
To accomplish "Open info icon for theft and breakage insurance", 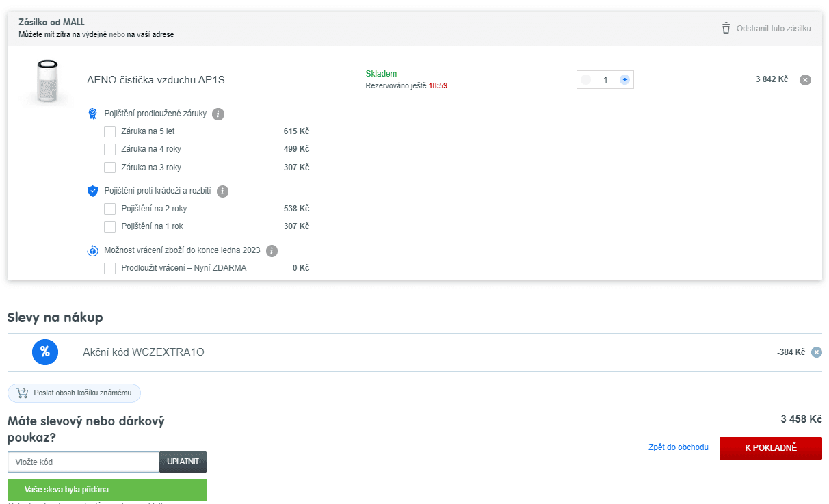I will click(x=222, y=191).
